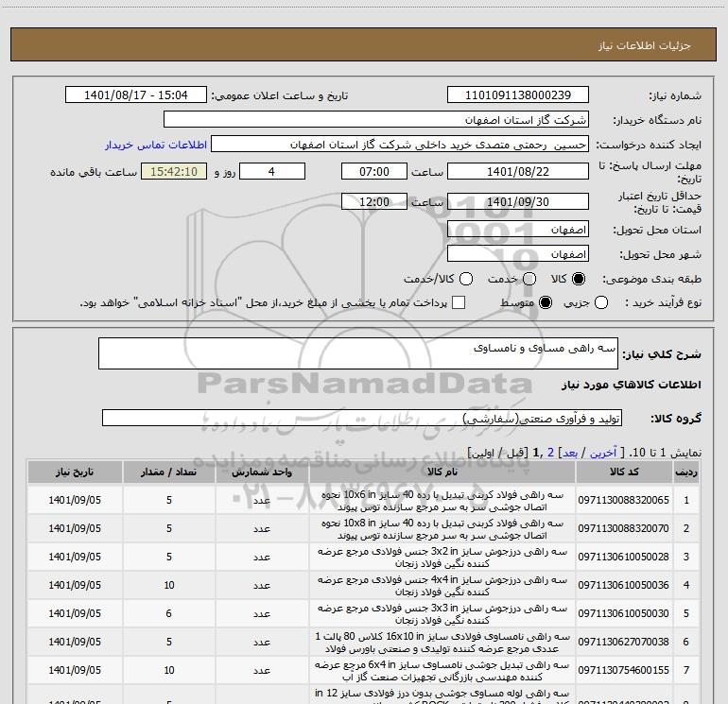Click the ردیف column header
The image size is (728, 704).
tap(686, 472)
